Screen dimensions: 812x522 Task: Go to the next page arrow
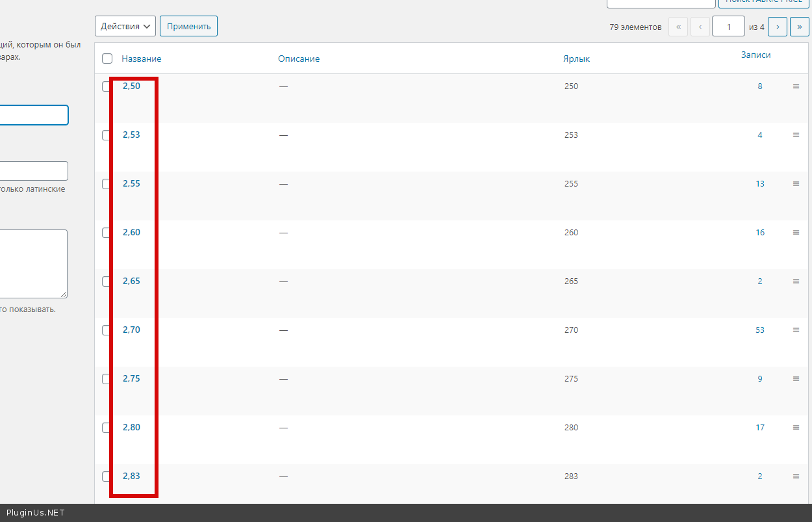pos(778,27)
